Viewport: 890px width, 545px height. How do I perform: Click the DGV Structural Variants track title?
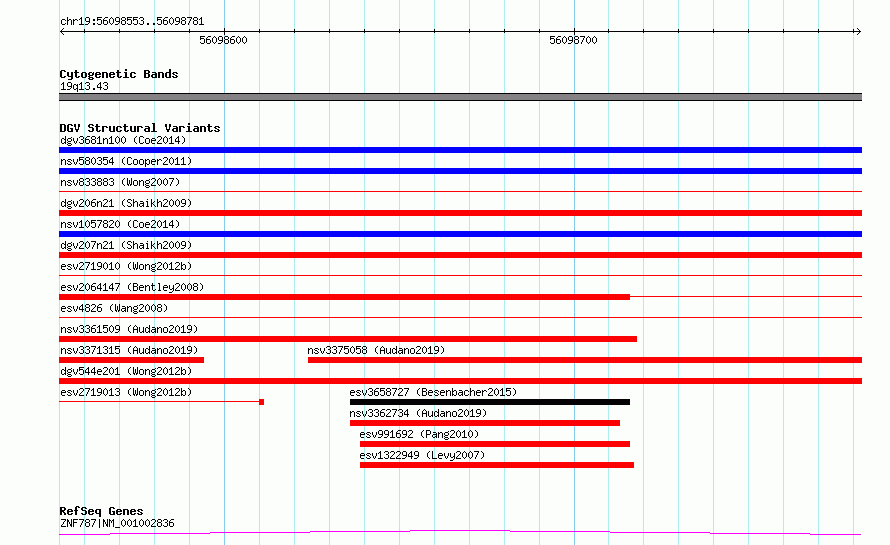tap(140, 128)
